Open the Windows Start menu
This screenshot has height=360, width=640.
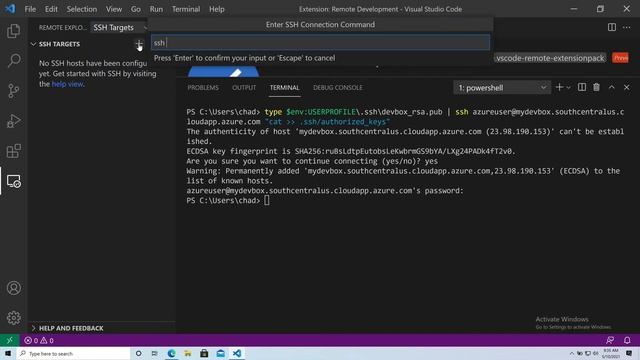(x=8, y=353)
